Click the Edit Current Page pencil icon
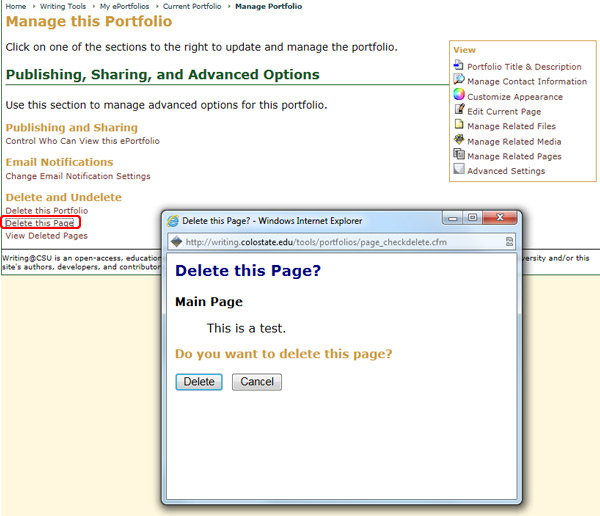This screenshot has height=516, width=600. [459, 109]
